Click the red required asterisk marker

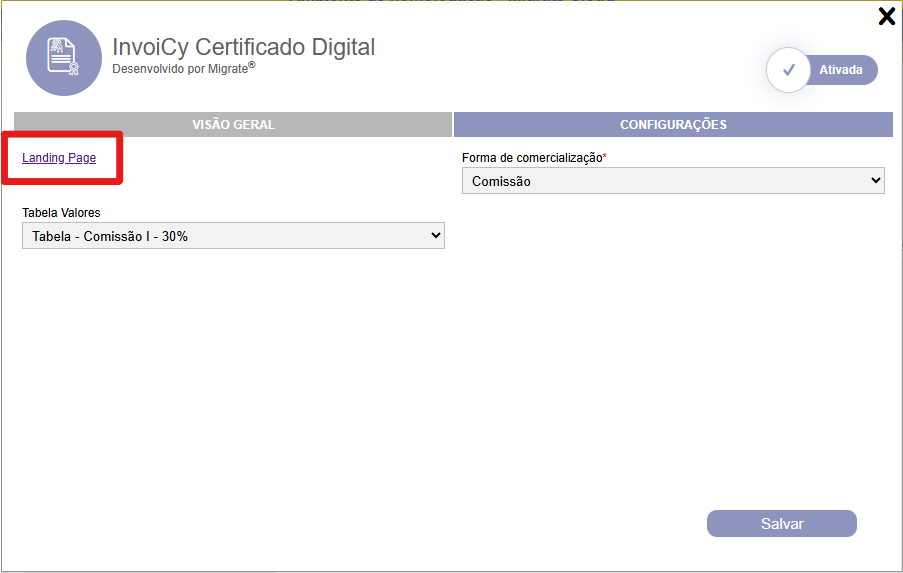(x=605, y=157)
